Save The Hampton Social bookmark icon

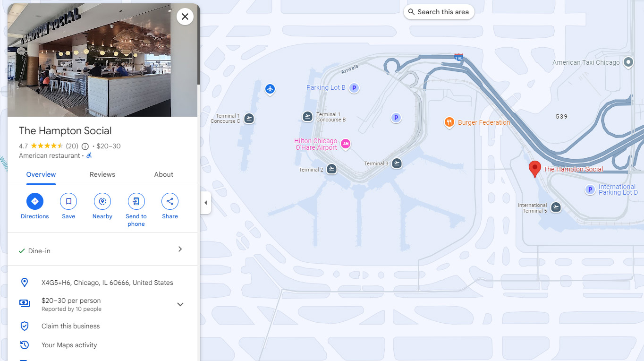(x=68, y=201)
